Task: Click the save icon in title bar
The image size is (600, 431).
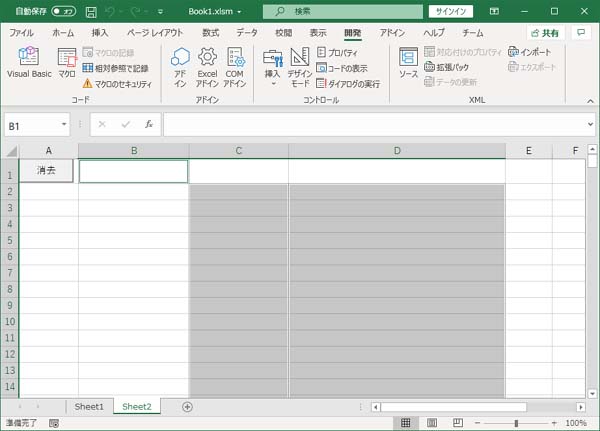Action: tap(91, 12)
